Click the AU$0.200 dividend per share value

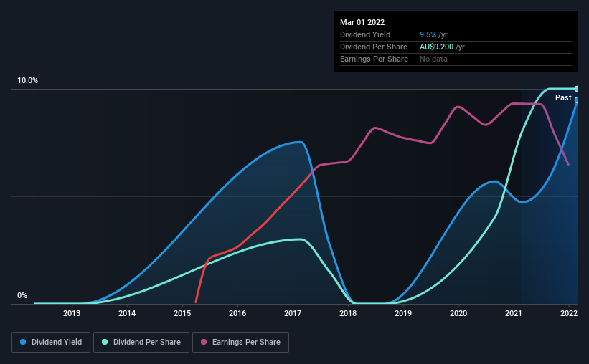436,47
